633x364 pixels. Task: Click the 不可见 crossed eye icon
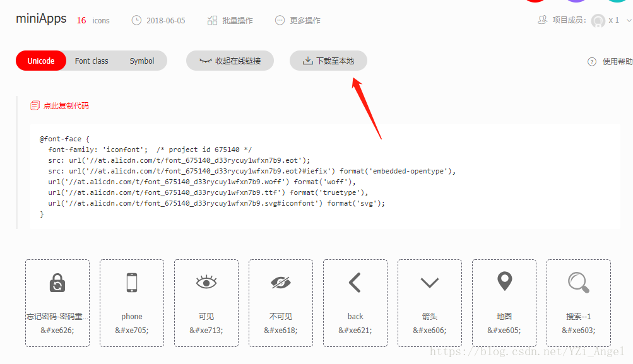(x=281, y=283)
